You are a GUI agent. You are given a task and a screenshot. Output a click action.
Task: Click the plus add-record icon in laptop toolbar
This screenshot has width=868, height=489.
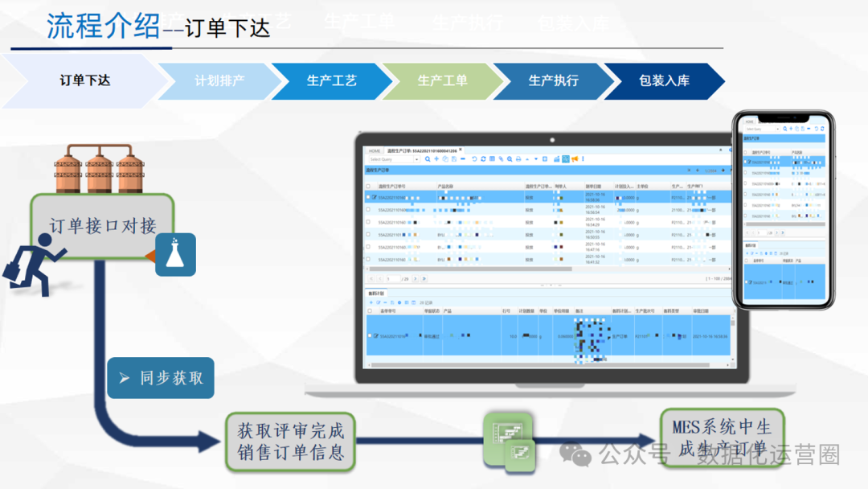(436, 159)
